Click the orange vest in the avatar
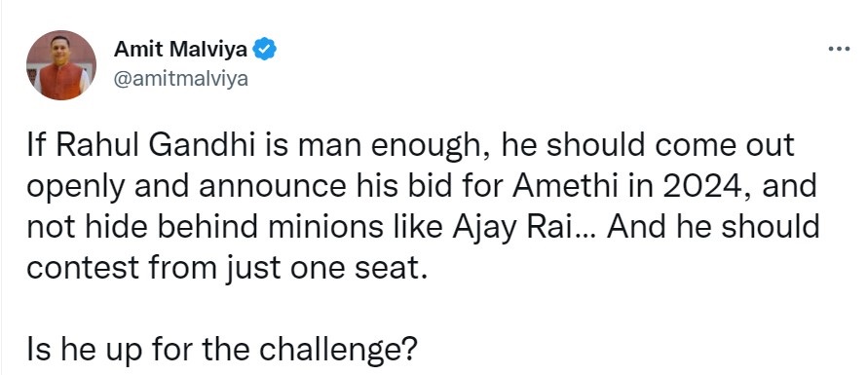868x375 pixels. point(61,81)
